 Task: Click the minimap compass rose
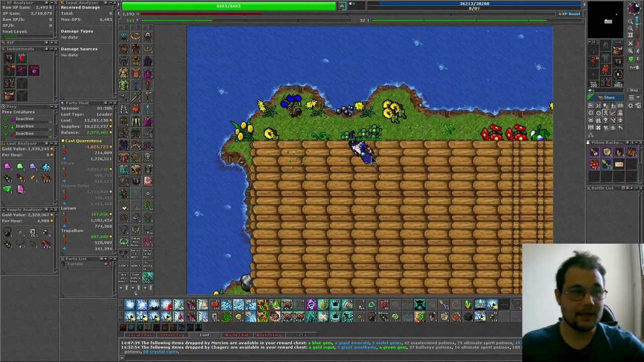point(634,9)
